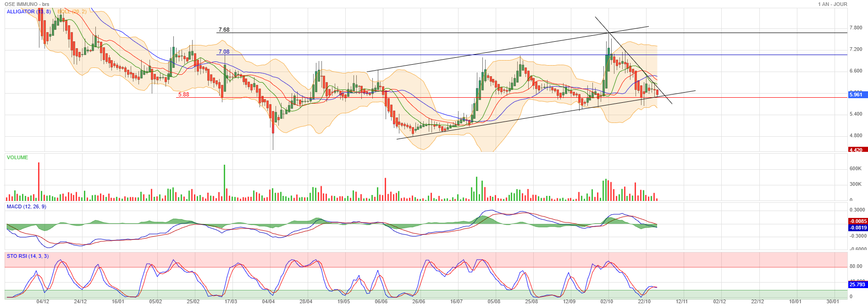868x306 pixels.
Task: Click the blue 25.793 Stochastic RSI tag
Action: [x=857, y=284]
